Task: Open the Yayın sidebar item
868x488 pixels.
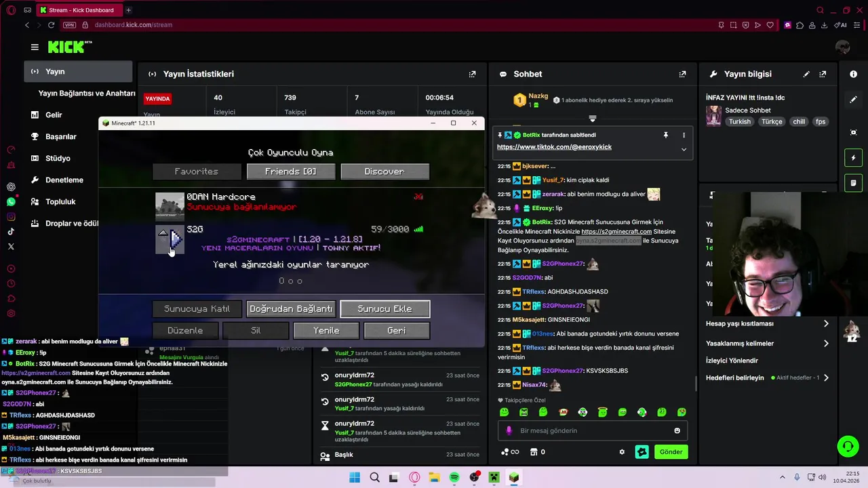Action: click(79, 71)
